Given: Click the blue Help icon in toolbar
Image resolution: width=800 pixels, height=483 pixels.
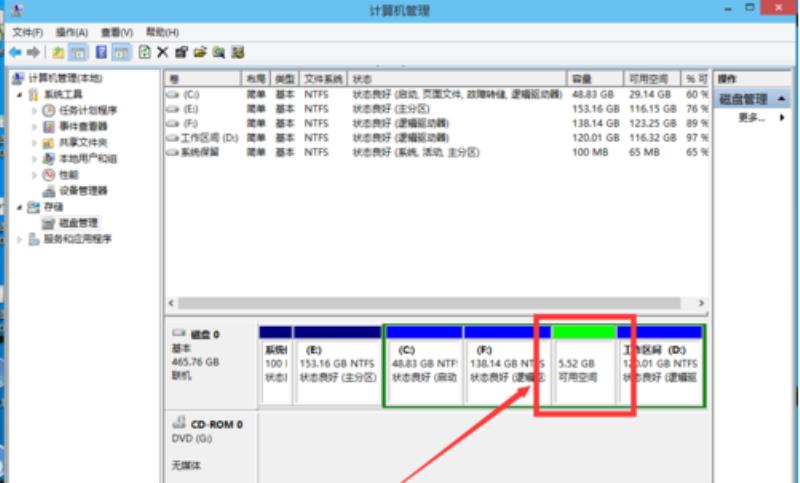Looking at the screenshot, I should coord(101,51).
